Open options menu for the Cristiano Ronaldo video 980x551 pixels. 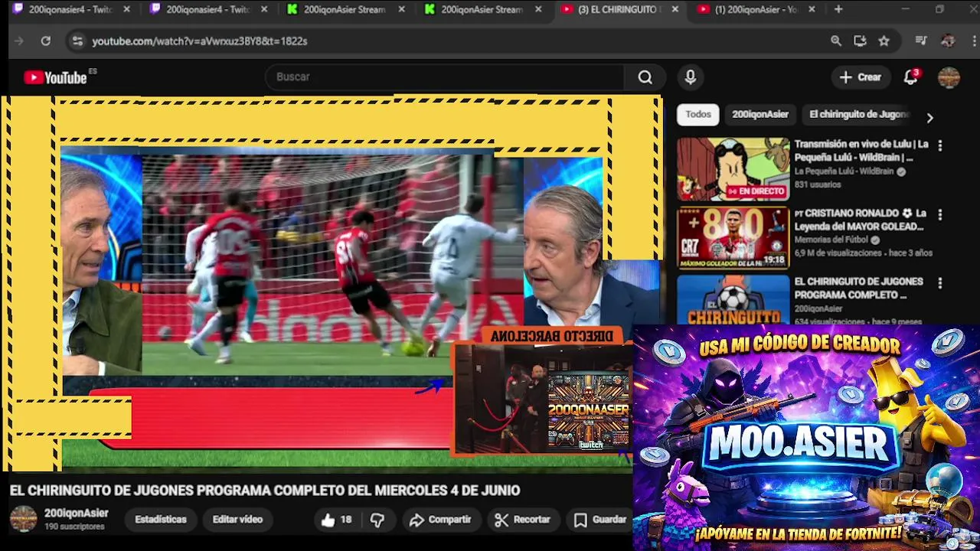pos(939,215)
